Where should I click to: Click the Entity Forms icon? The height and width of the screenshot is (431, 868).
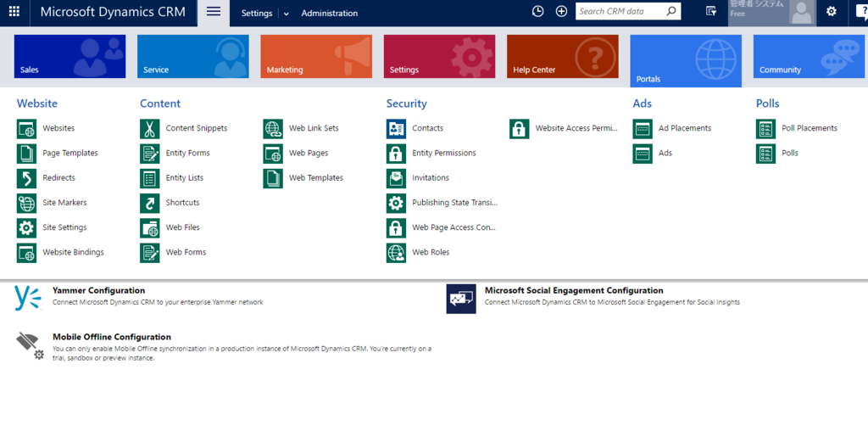149,154
